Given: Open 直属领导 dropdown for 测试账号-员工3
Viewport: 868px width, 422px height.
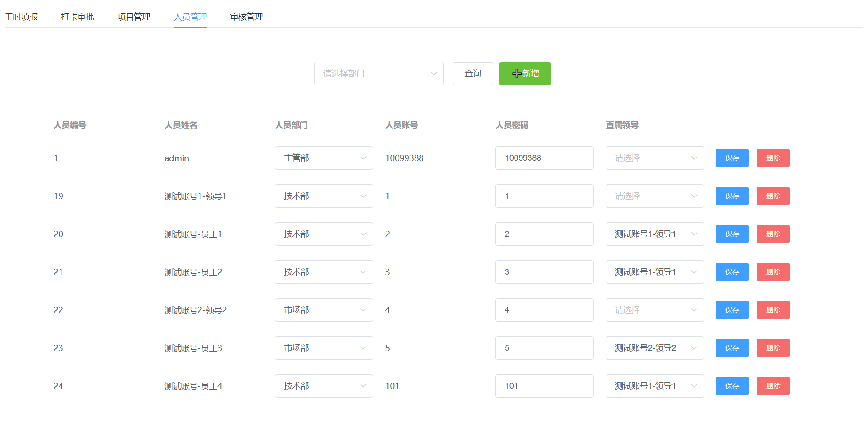Looking at the screenshot, I should click(x=655, y=348).
